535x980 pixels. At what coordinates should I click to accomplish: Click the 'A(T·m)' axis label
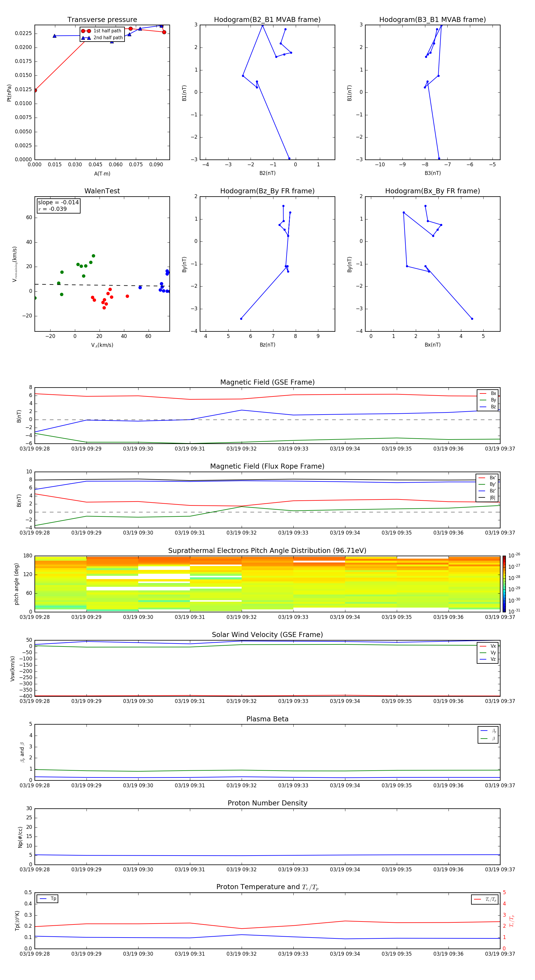(x=102, y=174)
